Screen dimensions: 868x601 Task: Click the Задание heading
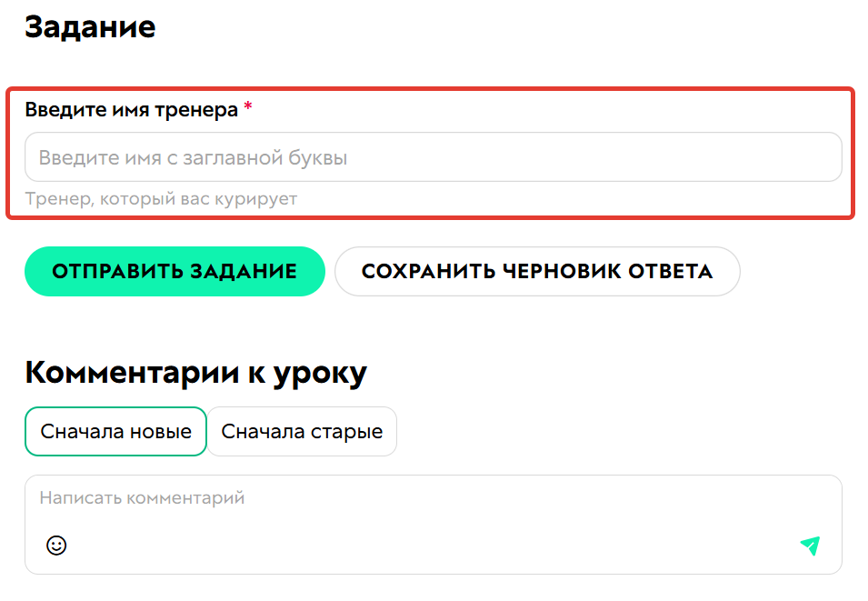pos(90,26)
